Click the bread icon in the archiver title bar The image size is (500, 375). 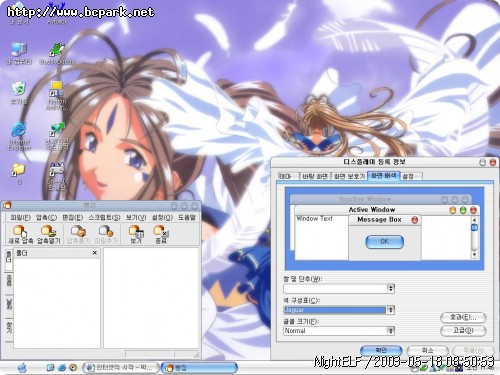pos(7,205)
